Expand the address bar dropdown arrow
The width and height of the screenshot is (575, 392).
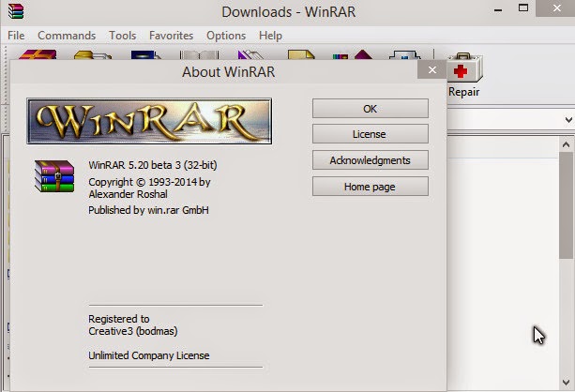coord(568,120)
